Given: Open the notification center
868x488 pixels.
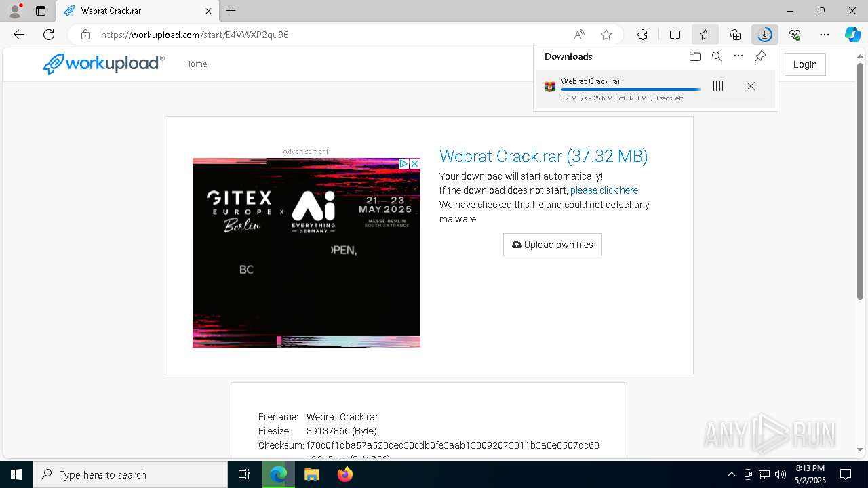Looking at the screenshot, I should [846, 474].
